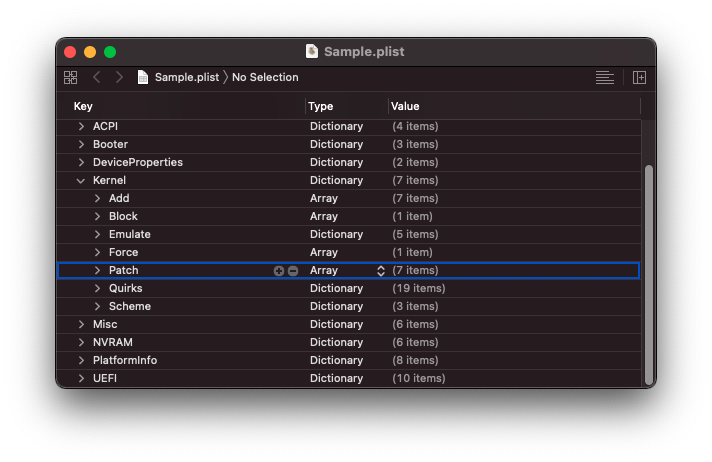Open the editor options lines icon
This screenshot has width=712, height=462.
tap(604, 77)
